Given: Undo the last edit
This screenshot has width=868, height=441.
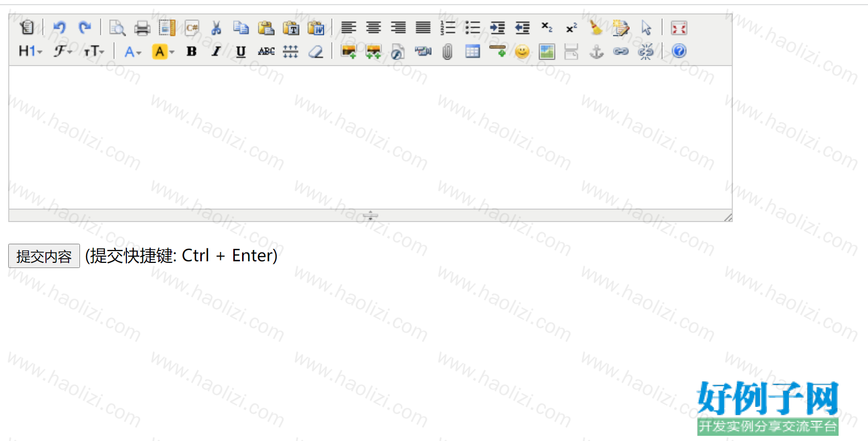Looking at the screenshot, I should [x=60, y=27].
